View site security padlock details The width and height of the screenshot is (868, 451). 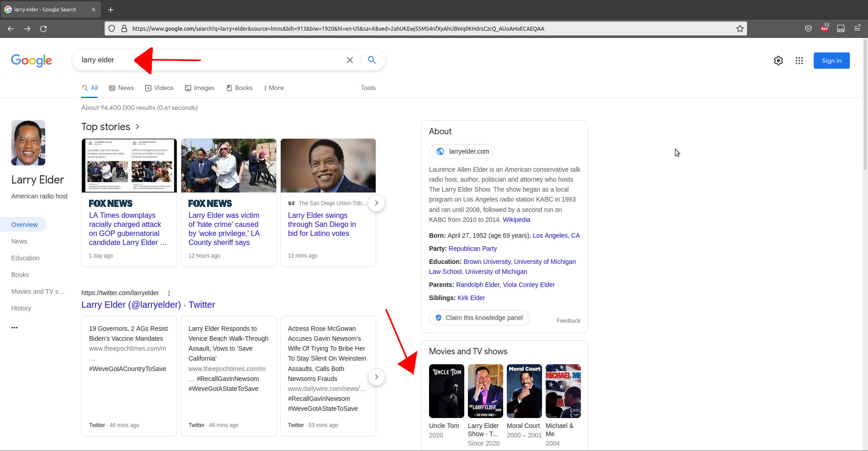[124, 28]
